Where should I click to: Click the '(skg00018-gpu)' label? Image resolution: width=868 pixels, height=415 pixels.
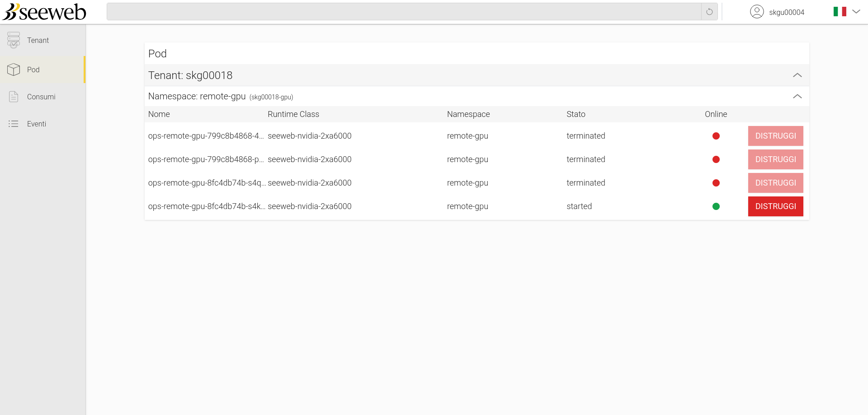point(271,97)
